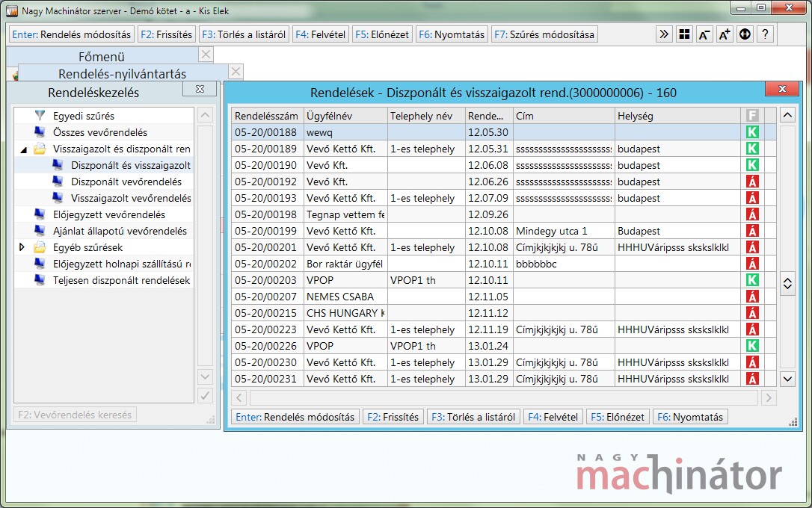Close the Rendelés-nyilvántartás tab
This screenshot has height=508, width=812.
point(236,72)
